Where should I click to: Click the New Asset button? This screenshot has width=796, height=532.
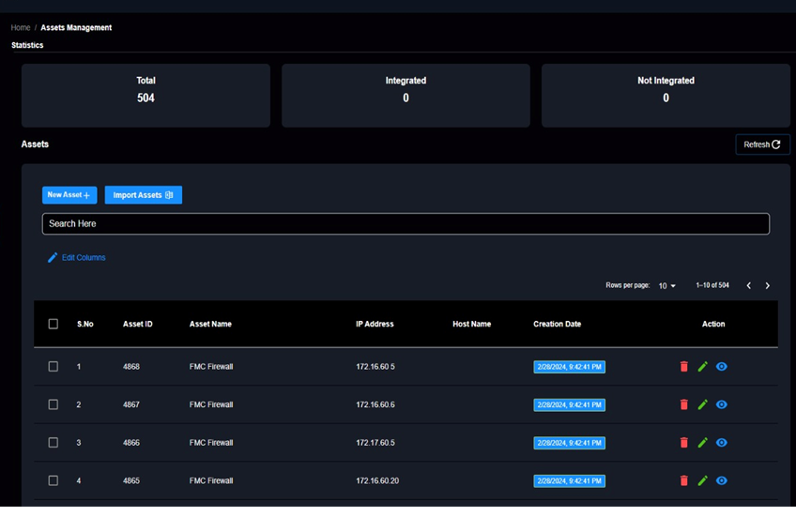[69, 195]
